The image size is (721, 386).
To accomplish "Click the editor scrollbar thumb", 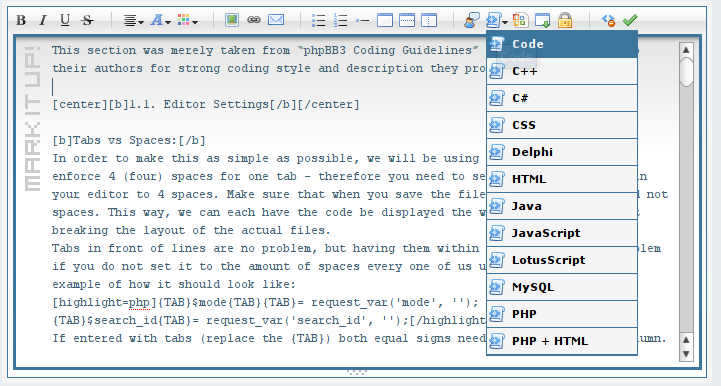I will click(686, 72).
